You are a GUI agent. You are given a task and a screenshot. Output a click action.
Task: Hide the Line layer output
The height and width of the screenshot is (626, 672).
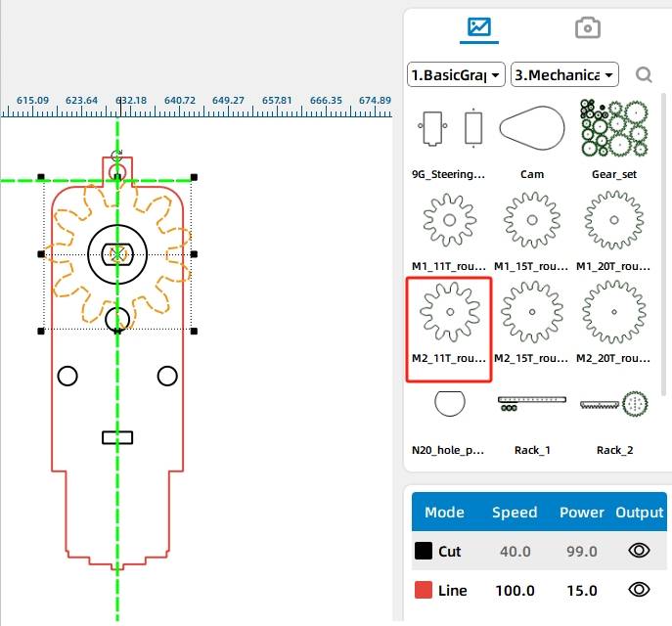click(639, 590)
